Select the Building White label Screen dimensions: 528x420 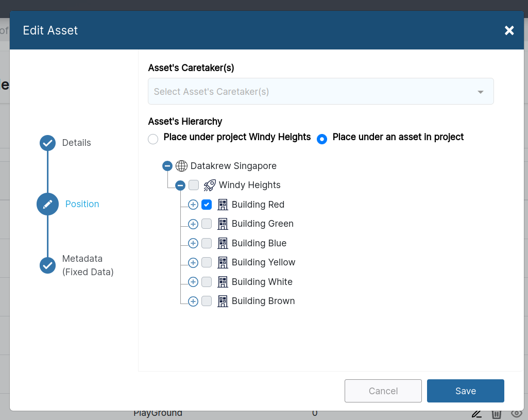point(262,281)
